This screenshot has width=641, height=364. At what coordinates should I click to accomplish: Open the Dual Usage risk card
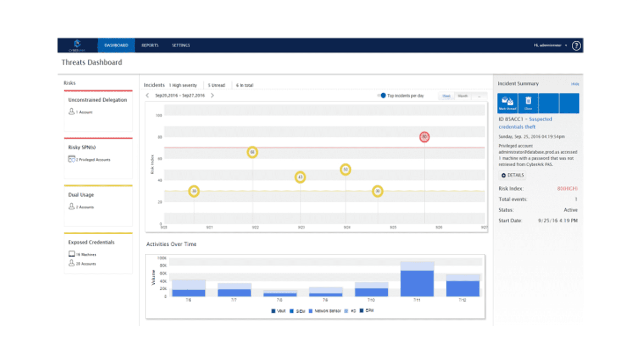(98, 206)
